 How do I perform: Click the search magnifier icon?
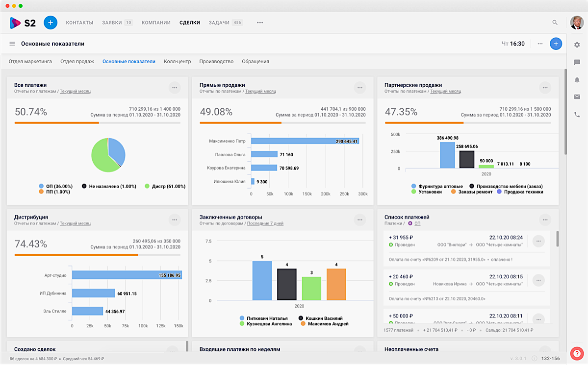(555, 23)
